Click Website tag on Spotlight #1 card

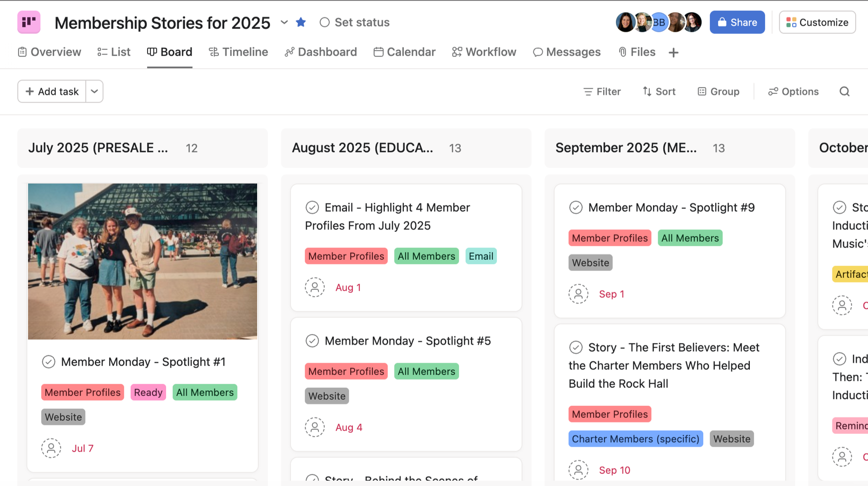(63, 417)
